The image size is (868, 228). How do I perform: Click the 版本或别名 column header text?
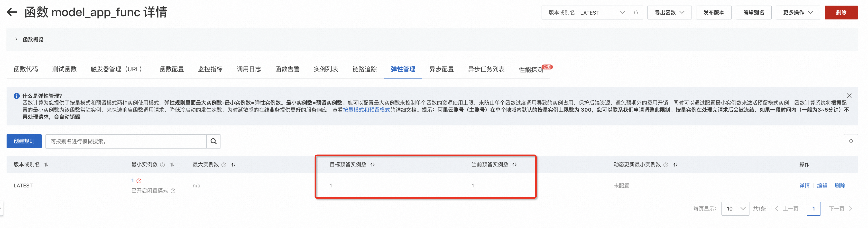(27, 165)
